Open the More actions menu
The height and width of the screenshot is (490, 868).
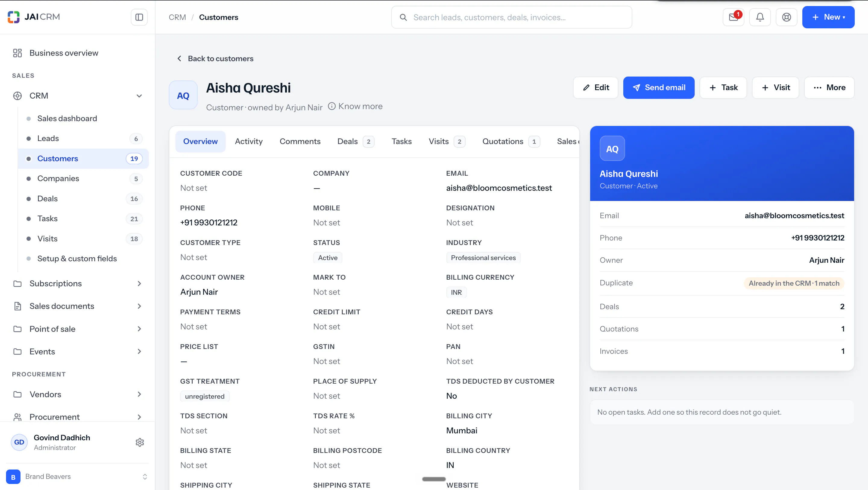[x=829, y=88]
